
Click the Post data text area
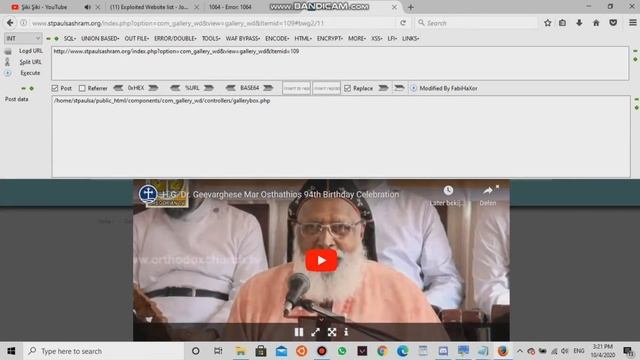pos(341,136)
